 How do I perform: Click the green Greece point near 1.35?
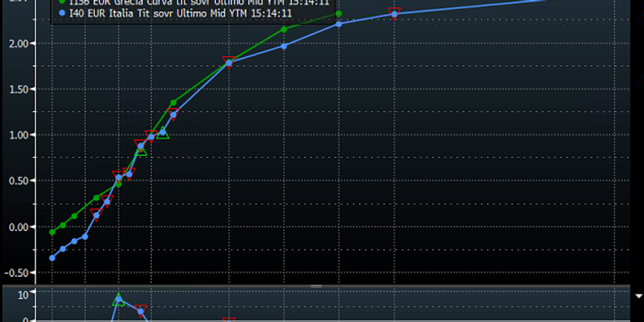pyautogui.click(x=173, y=103)
